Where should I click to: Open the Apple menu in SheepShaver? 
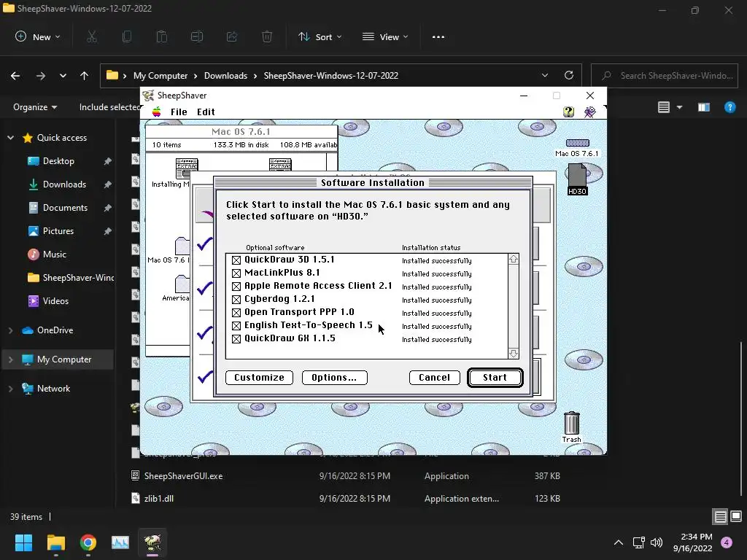tap(156, 112)
